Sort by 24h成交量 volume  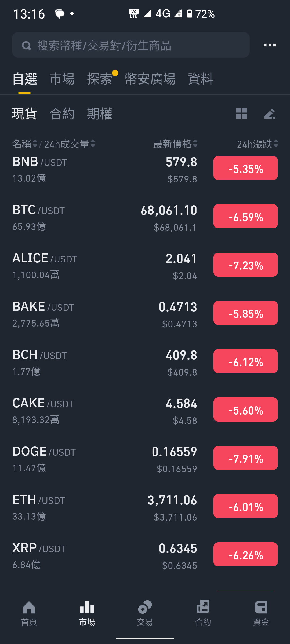tap(70, 144)
